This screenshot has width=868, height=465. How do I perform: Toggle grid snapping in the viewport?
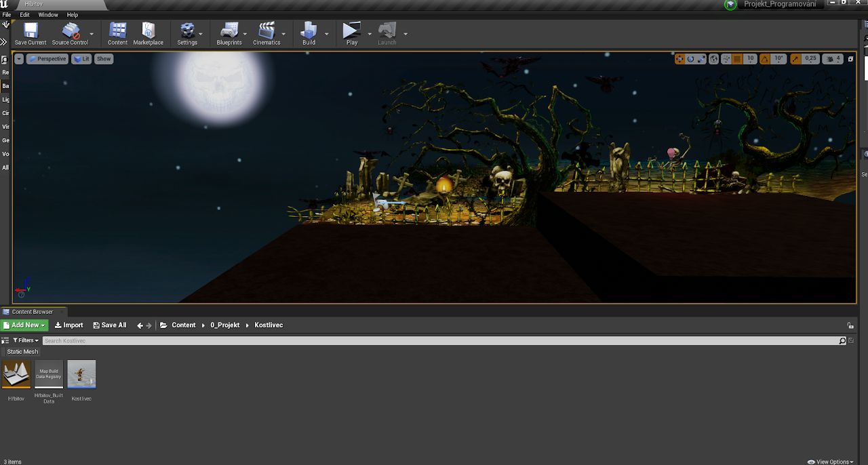pos(737,59)
